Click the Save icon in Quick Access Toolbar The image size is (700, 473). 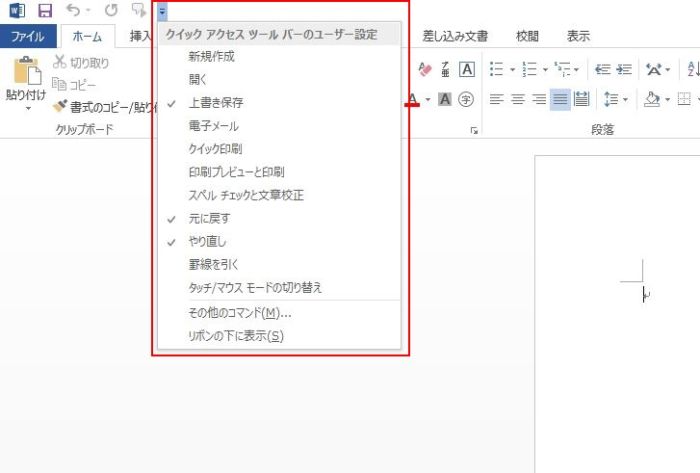pyautogui.click(x=45, y=11)
